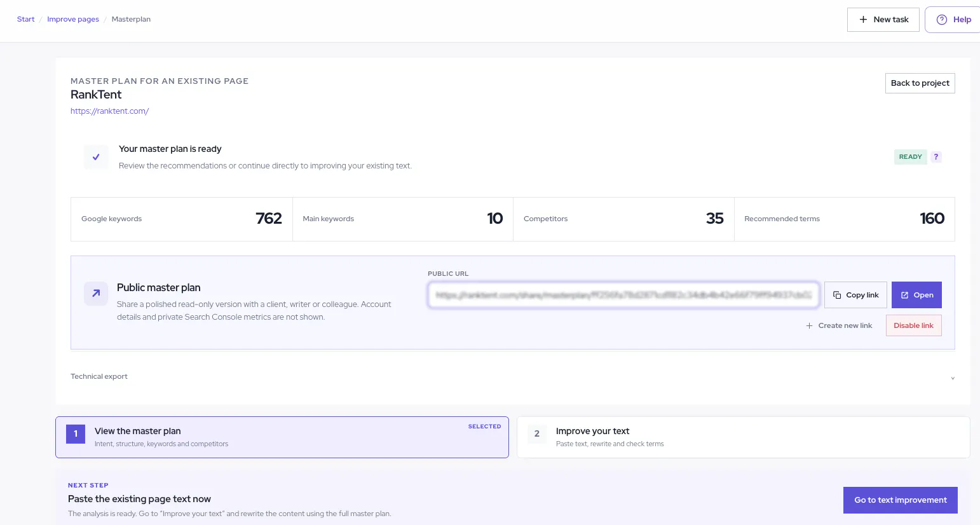This screenshot has width=980, height=525.
Task: Click the PUBLIC URL label
Action: tap(448, 274)
